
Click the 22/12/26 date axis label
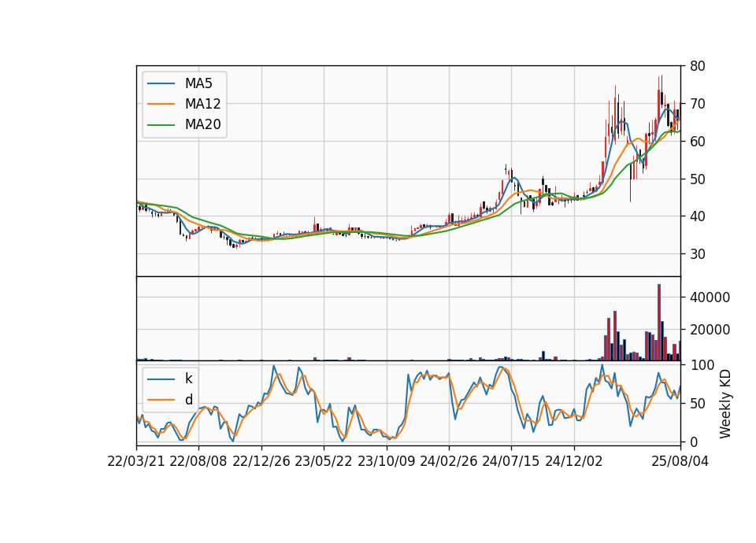261,461
